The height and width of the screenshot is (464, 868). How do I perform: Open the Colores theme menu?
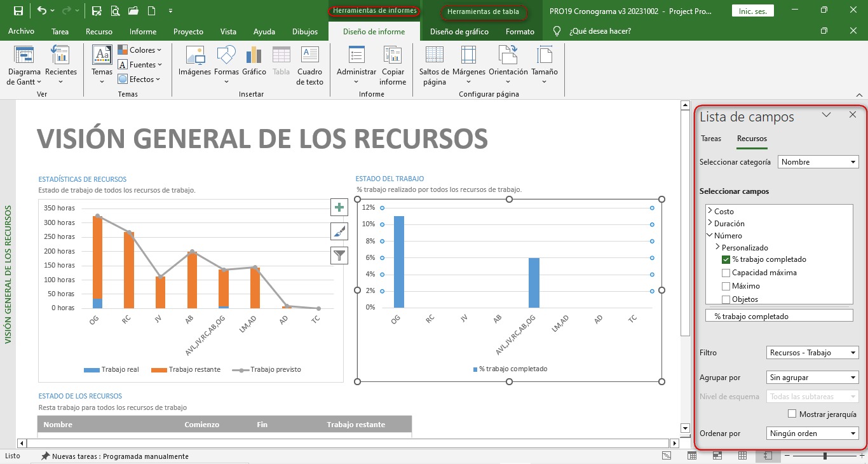140,50
